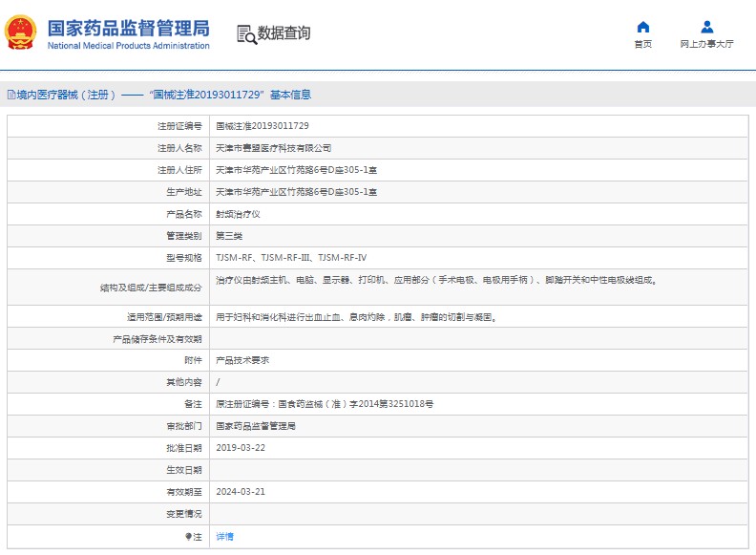Click the 变更情况 label cell

[109, 514]
